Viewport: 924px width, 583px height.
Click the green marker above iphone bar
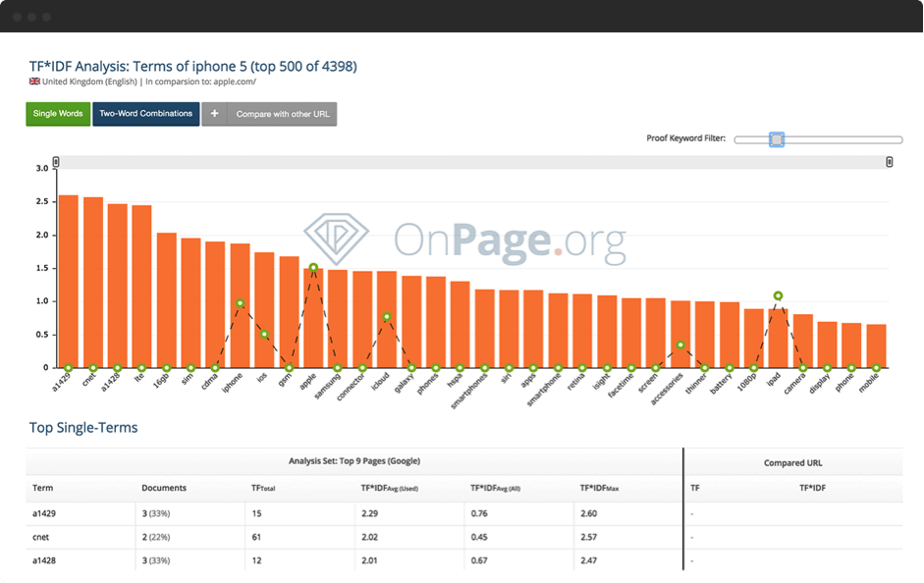pos(240,303)
